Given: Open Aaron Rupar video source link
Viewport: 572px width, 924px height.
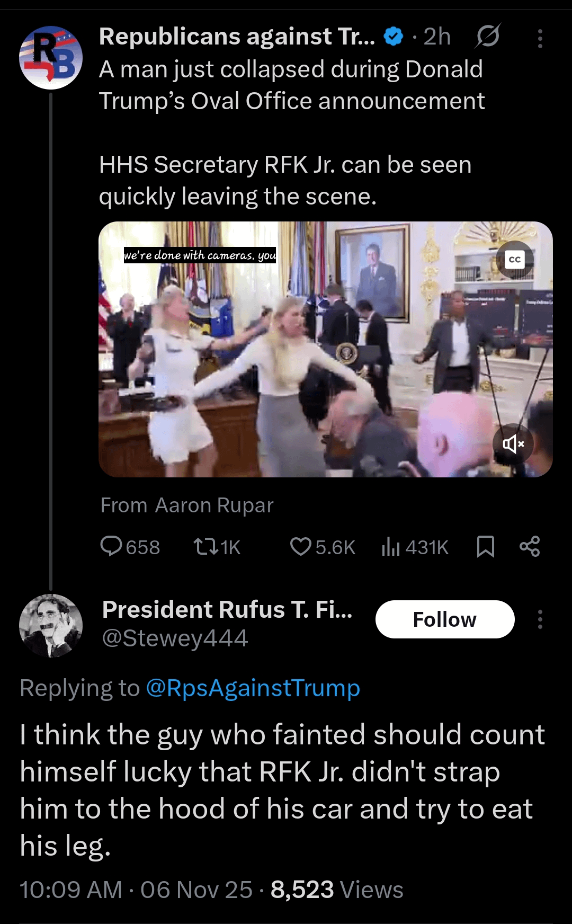Looking at the screenshot, I should (x=214, y=505).
